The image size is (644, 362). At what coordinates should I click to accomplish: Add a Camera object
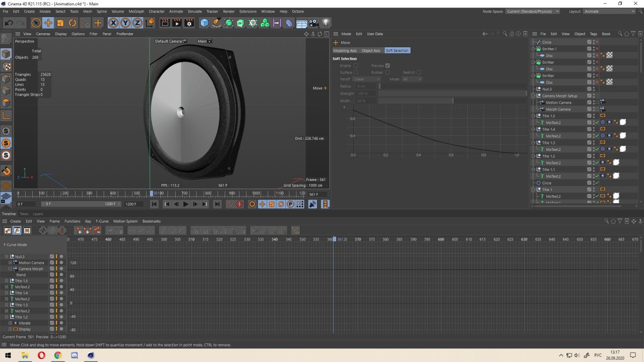click(x=314, y=23)
